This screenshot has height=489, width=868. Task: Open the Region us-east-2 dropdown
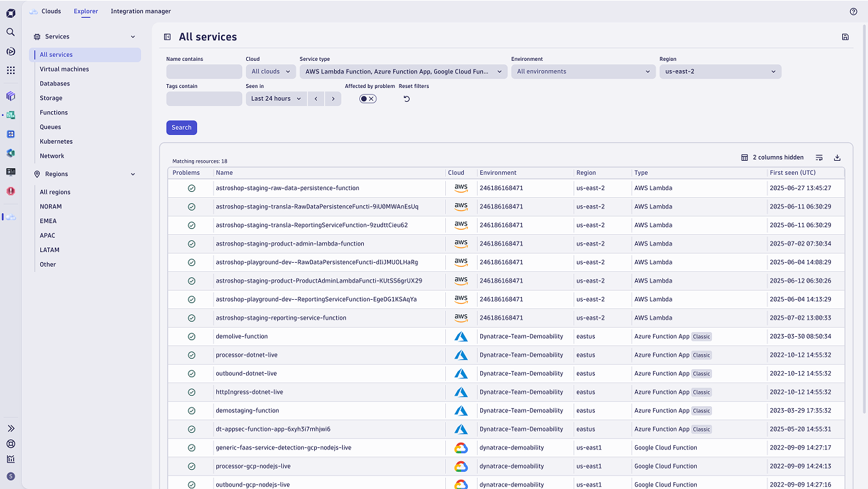click(x=720, y=71)
